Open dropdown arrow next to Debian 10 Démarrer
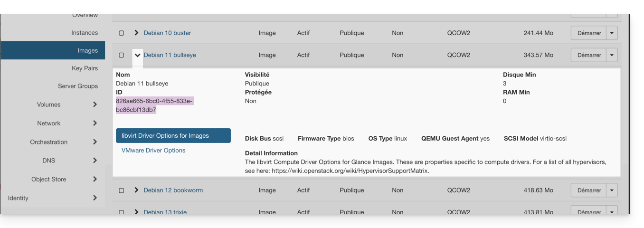 (612, 33)
